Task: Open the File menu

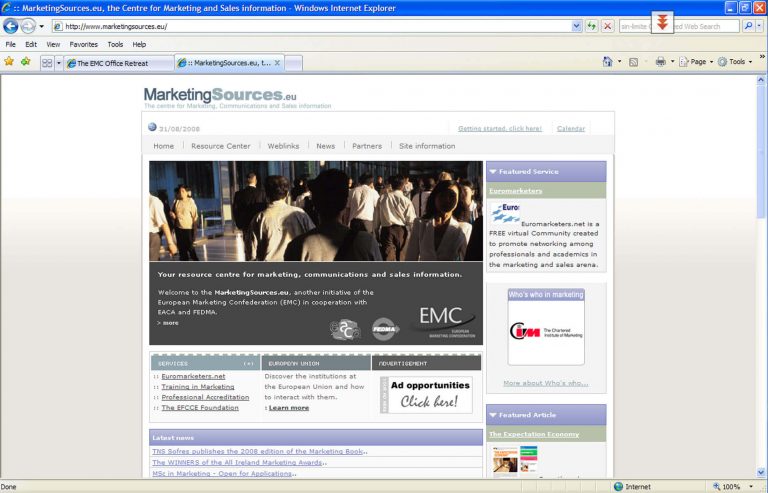Action: 10,44
